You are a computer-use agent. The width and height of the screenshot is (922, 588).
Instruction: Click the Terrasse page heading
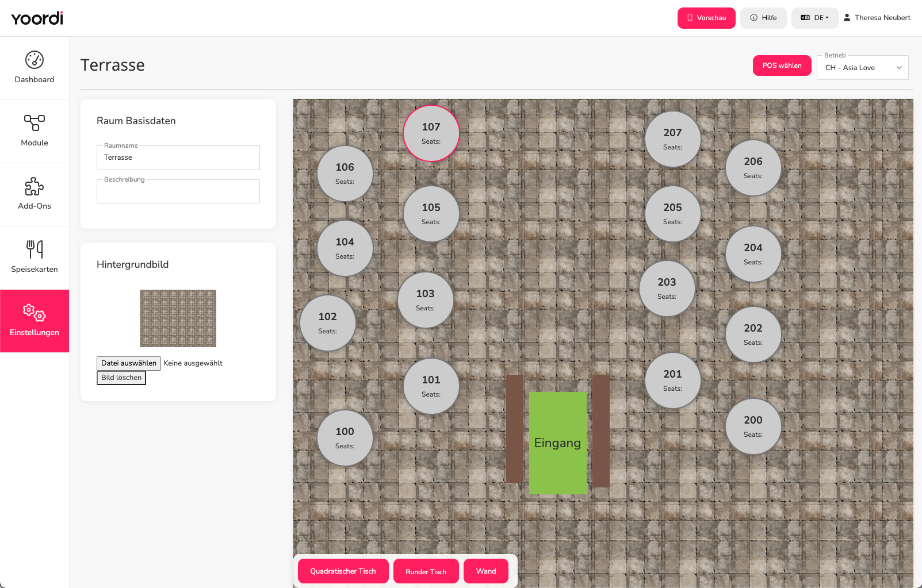[x=113, y=65]
